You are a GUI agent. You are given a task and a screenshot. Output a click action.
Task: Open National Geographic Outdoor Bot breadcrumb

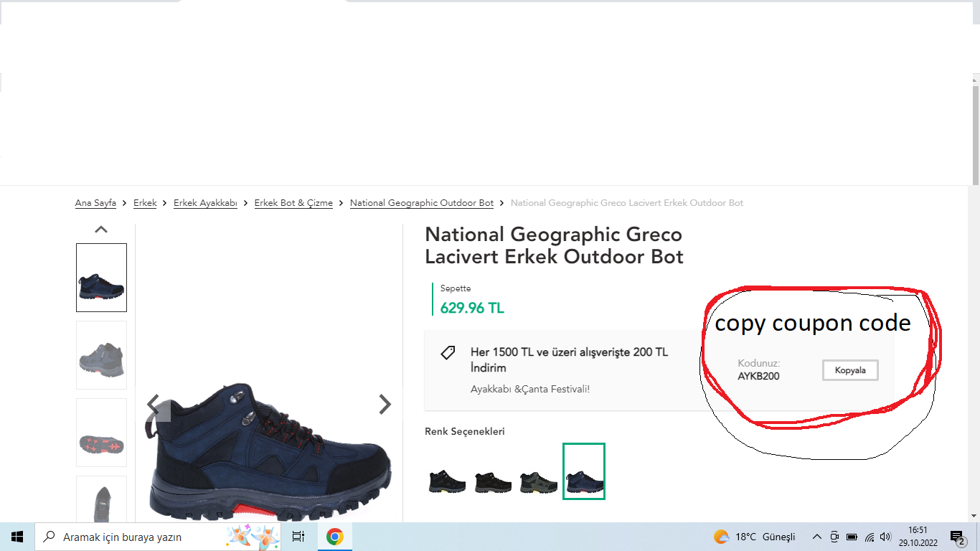[x=422, y=203]
